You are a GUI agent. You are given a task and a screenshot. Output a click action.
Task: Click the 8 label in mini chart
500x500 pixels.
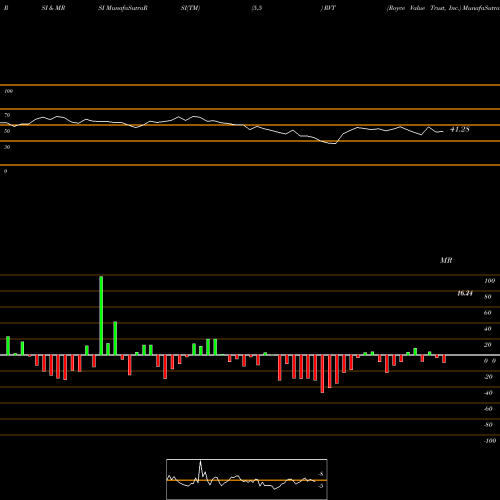(321, 474)
